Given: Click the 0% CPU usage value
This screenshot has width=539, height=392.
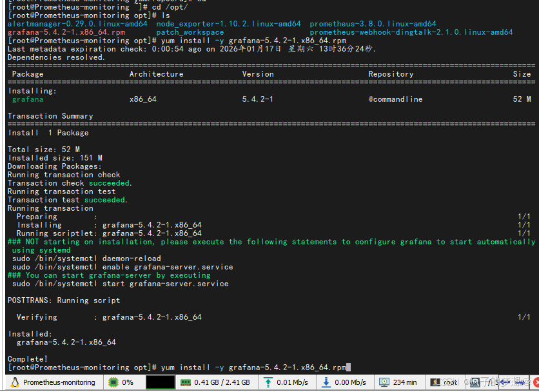Looking at the screenshot, I should click(128, 382).
